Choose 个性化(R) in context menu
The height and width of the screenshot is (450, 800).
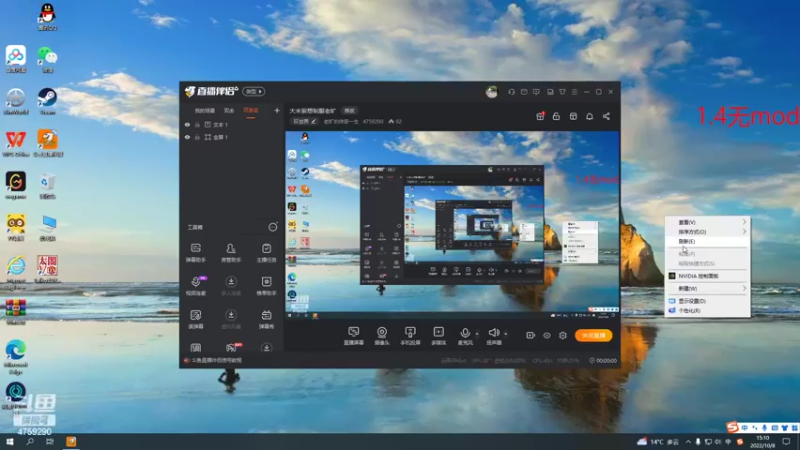(708, 310)
